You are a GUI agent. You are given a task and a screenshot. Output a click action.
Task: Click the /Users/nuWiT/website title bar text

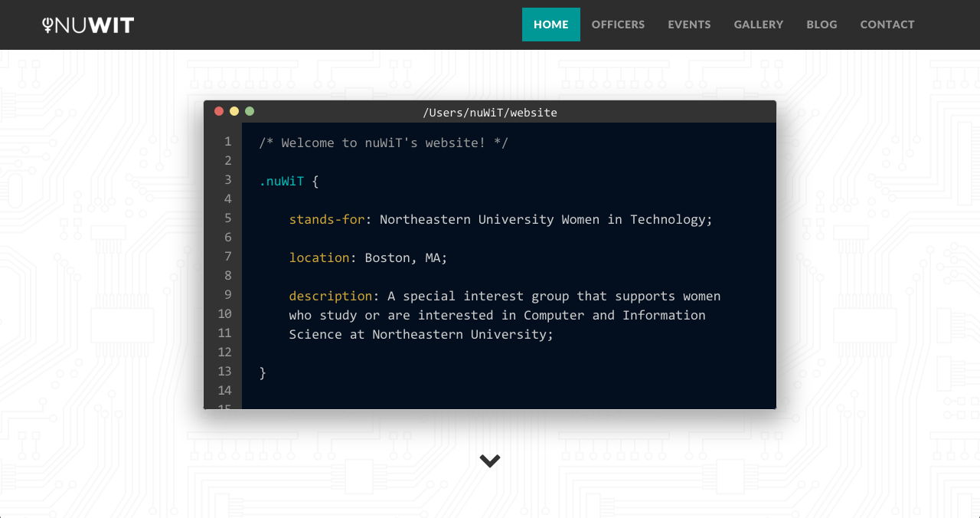[x=490, y=113]
